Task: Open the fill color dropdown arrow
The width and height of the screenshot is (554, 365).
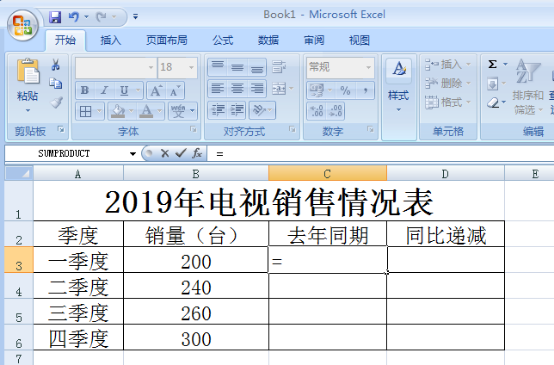Action: (131, 111)
